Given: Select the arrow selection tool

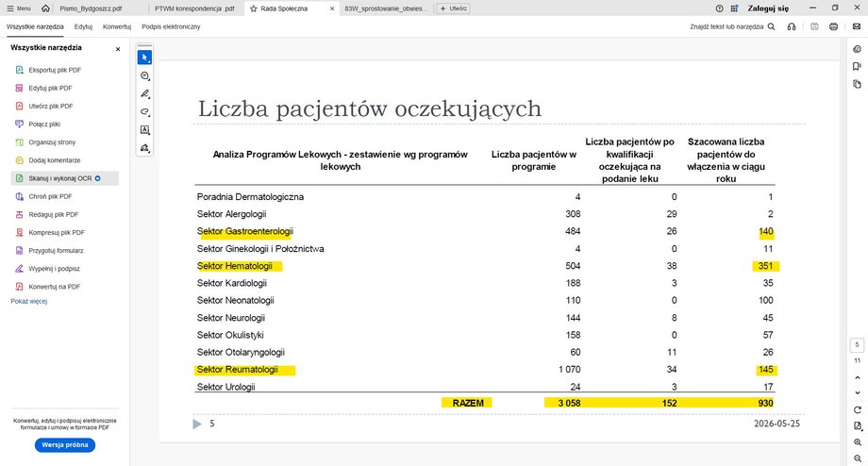Looking at the screenshot, I should tap(144, 58).
